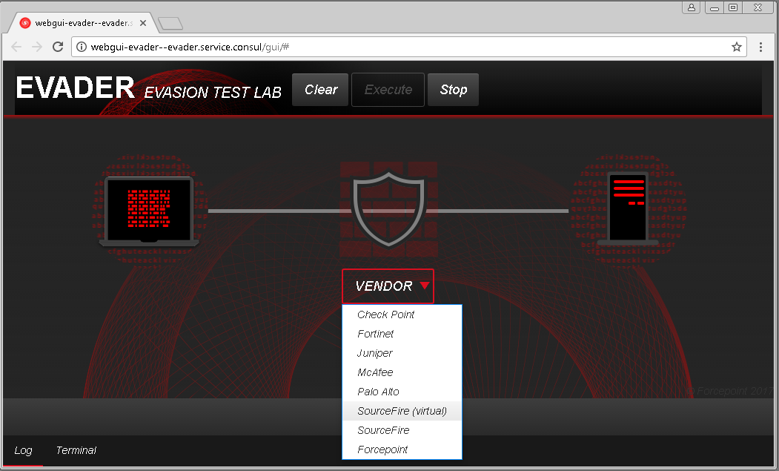Image resolution: width=779 pixels, height=471 pixels.
Task: Select the webgui-evader browser tab
Action: (82, 23)
